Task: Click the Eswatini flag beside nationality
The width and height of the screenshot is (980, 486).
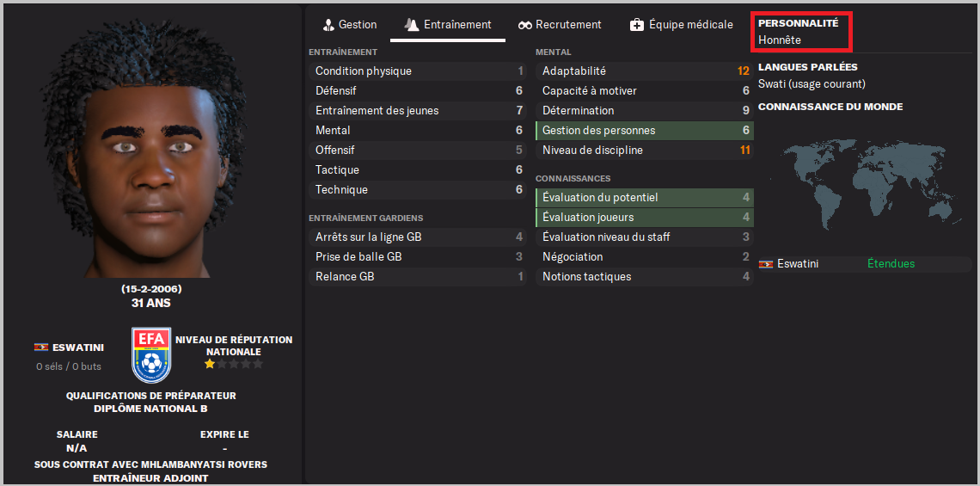Action: click(40, 348)
